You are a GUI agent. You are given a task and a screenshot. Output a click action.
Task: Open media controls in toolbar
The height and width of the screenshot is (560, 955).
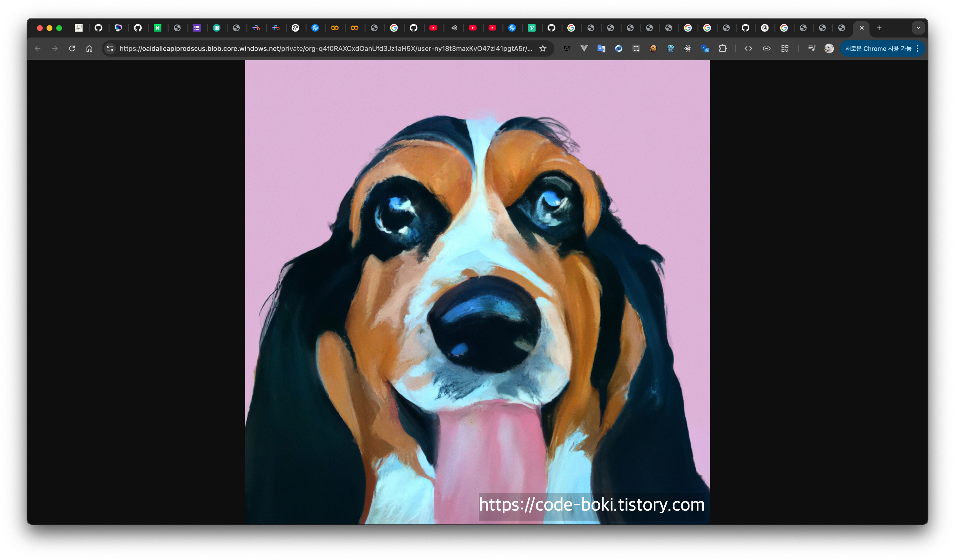(x=811, y=48)
